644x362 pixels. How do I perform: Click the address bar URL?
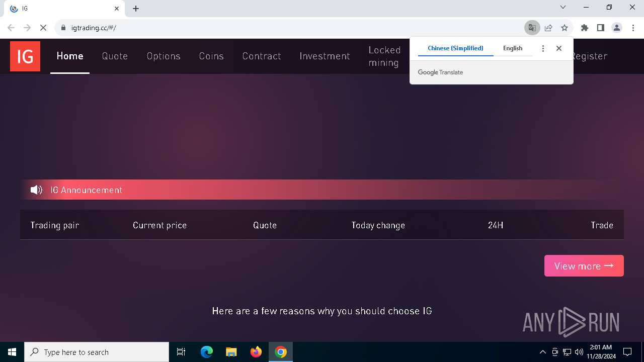(x=94, y=28)
